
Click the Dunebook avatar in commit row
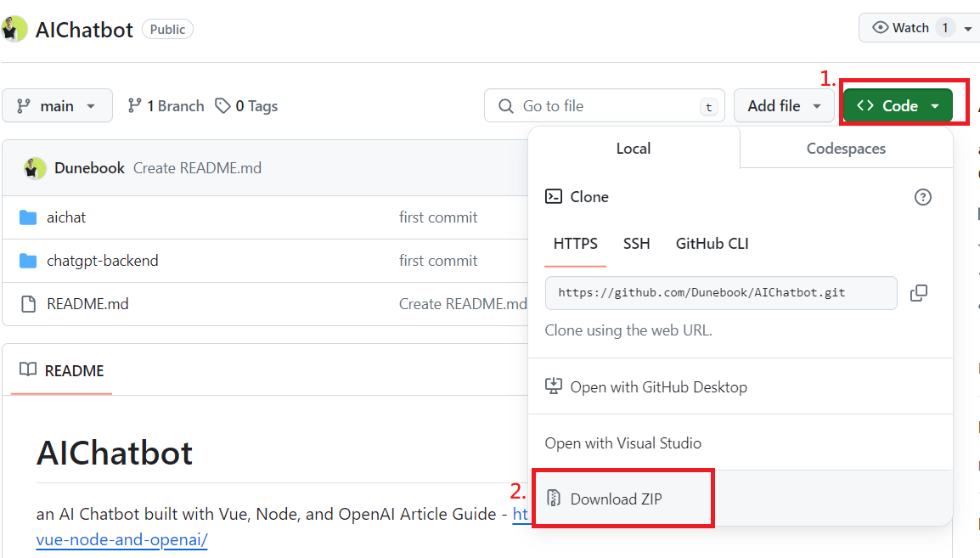point(34,168)
